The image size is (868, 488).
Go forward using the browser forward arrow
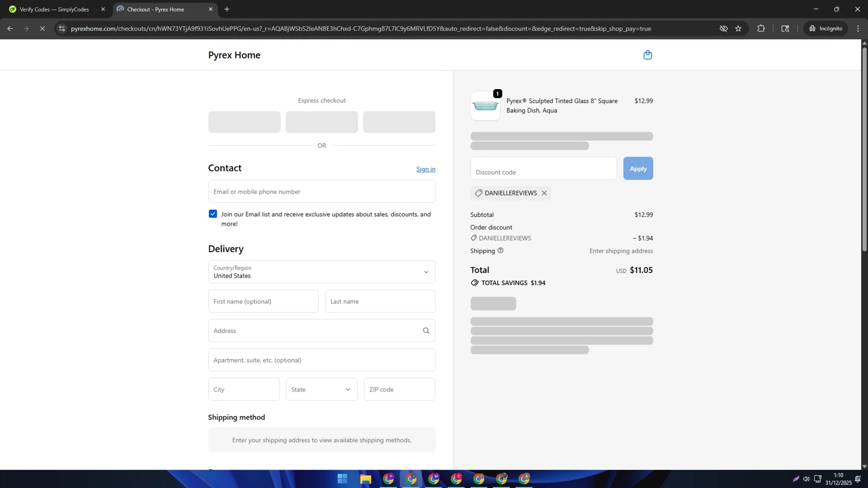tap(26, 28)
